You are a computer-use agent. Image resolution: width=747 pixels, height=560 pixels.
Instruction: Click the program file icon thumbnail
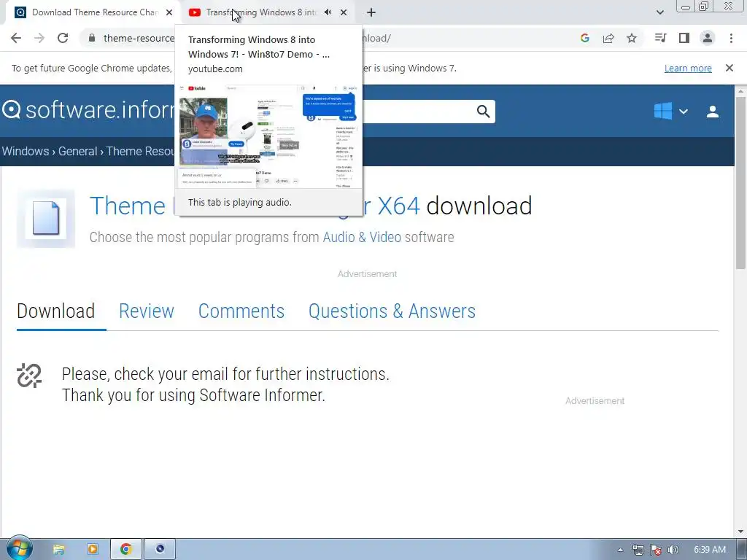point(46,219)
